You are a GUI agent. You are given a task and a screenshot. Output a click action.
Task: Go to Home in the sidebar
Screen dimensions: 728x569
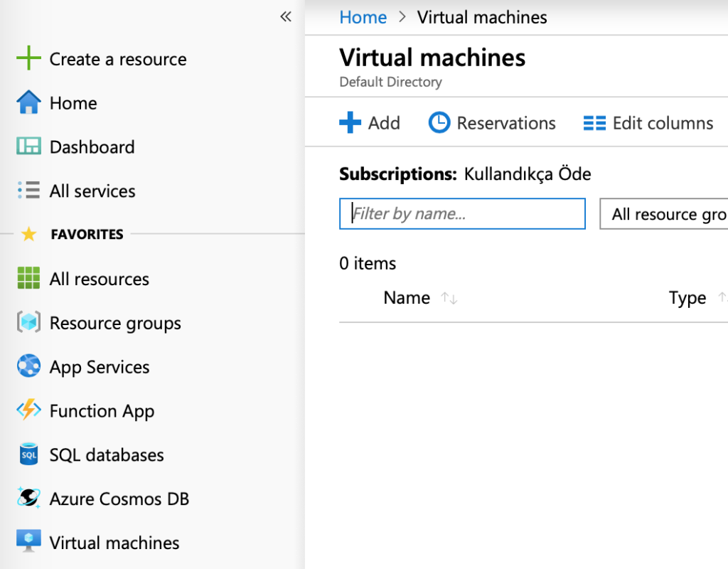pos(73,102)
